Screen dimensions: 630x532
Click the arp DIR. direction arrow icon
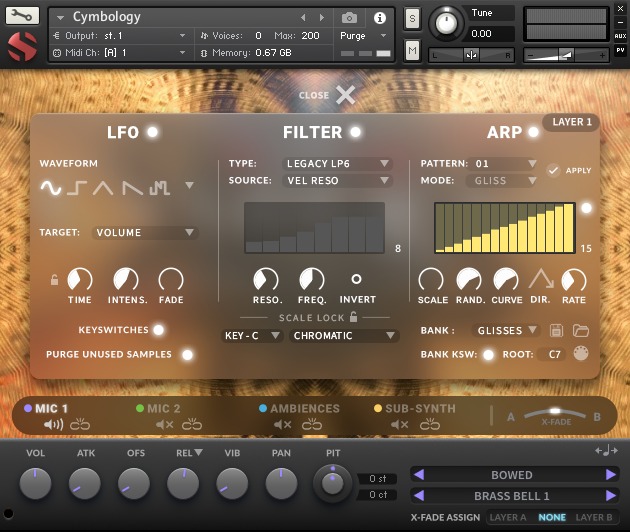pos(541,279)
